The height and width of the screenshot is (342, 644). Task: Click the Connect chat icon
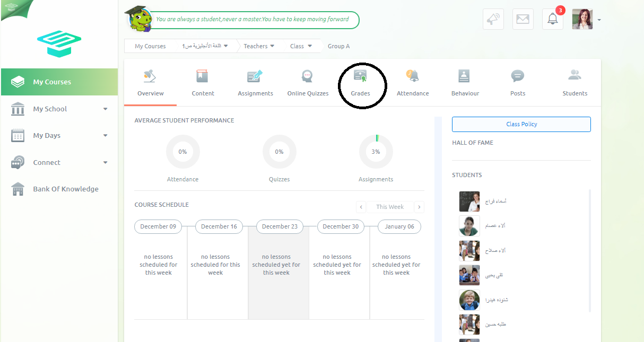coord(18,162)
